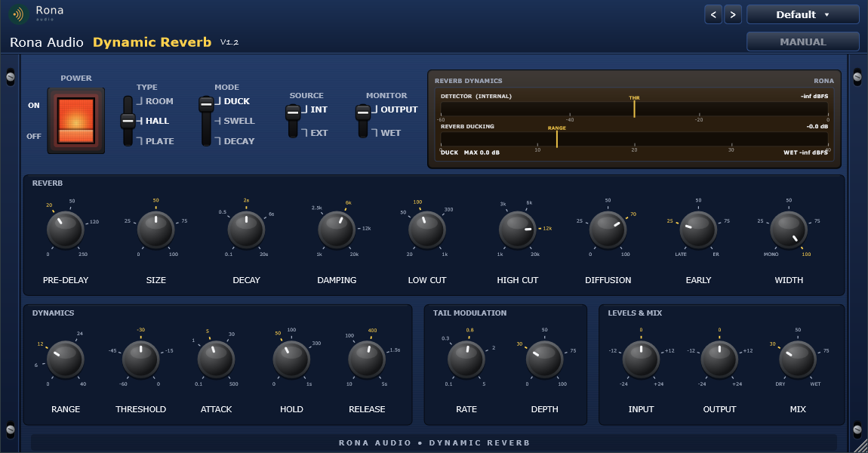Click the Rona Audio logo icon
868x453 pixels.
(18, 14)
